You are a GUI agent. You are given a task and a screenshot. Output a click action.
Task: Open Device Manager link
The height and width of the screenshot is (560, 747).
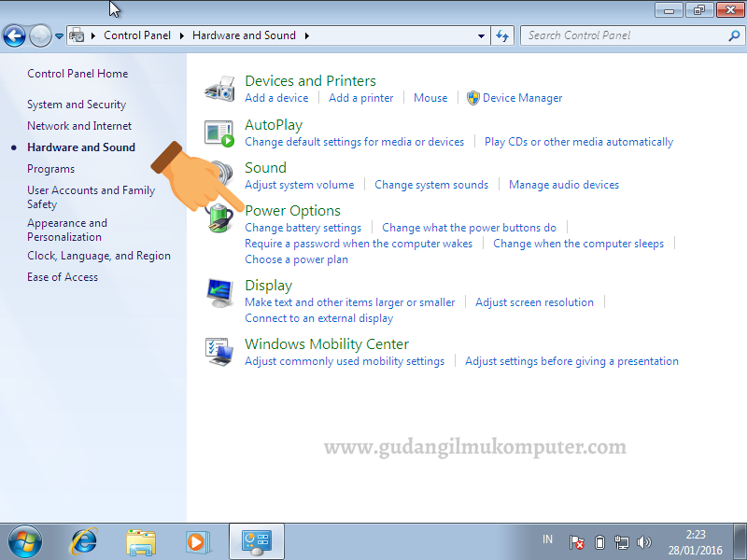522,98
